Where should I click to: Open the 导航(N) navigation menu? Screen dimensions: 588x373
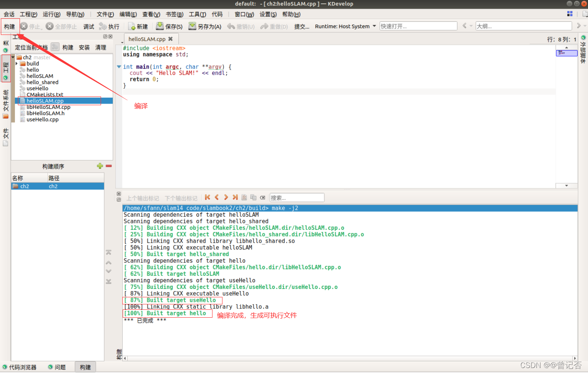pos(75,14)
